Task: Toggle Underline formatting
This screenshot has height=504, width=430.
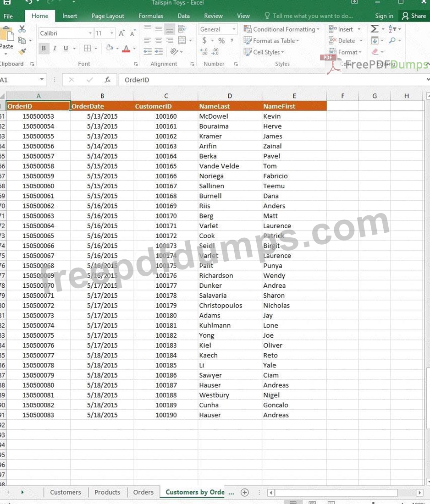Action: 66,49
